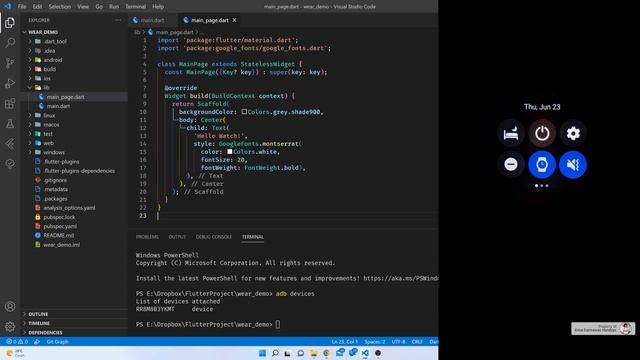The image size is (640, 360).
Task: Open the Search view in activity bar
Action: (x=10, y=42)
